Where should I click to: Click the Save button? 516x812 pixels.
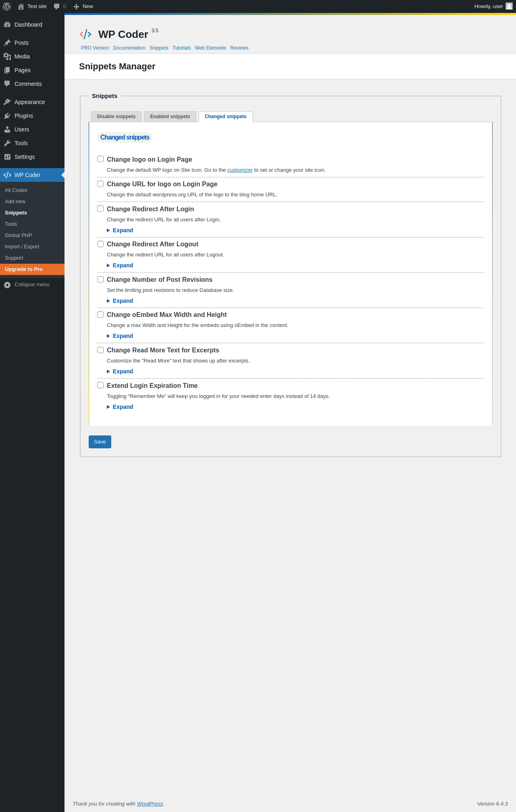(x=100, y=442)
